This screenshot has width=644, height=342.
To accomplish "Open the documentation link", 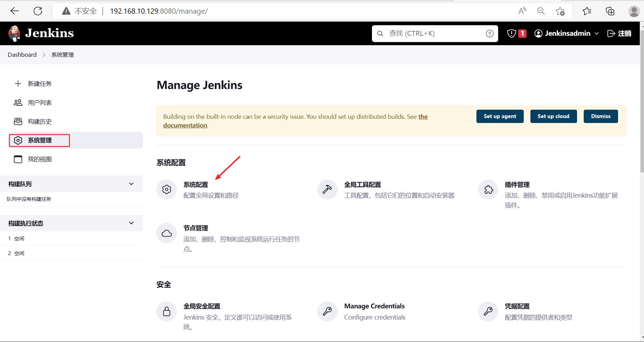I will tap(185, 125).
